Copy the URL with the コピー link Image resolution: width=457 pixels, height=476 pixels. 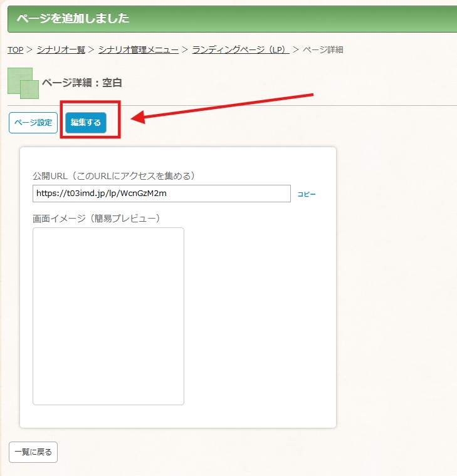coord(307,194)
